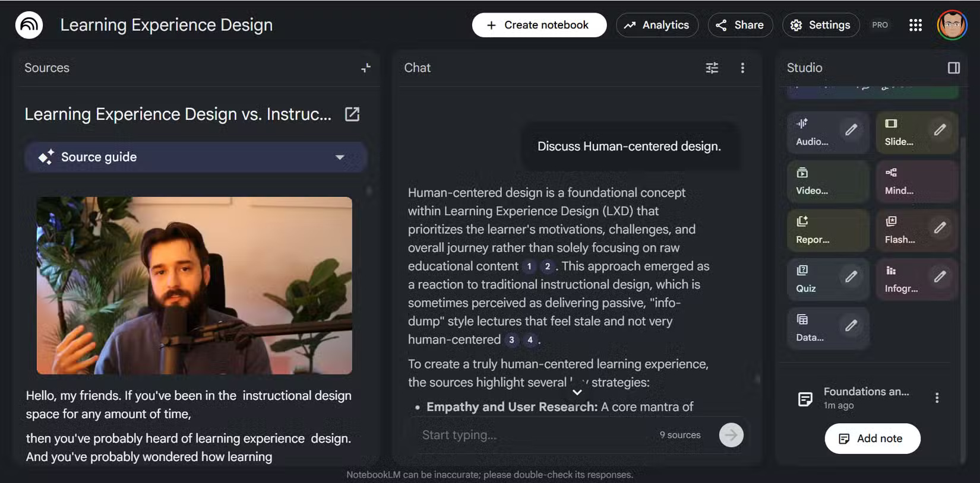The width and height of the screenshot is (980, 483).
Task: Edit Audio Overview customization pencil
Action: [851, 130]
